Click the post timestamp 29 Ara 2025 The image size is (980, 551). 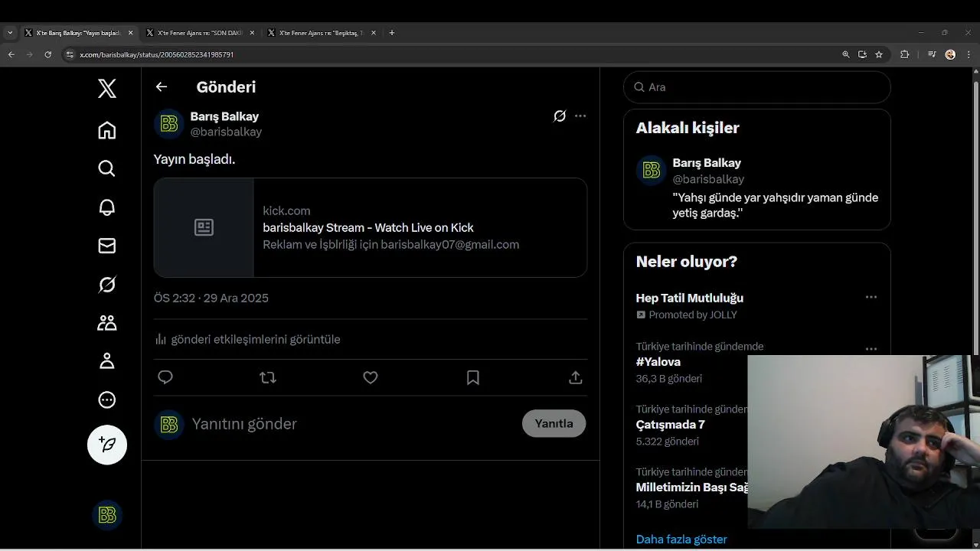click(x=211, y=298)
